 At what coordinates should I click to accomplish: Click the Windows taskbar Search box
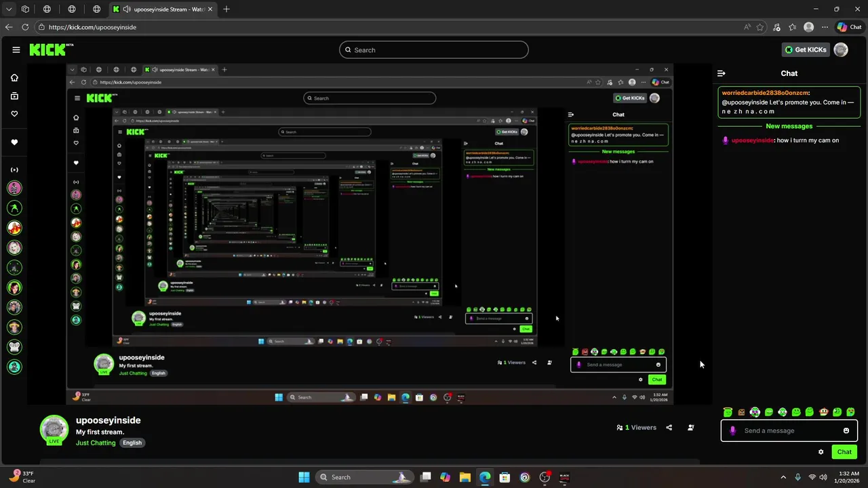click(364, 477)
